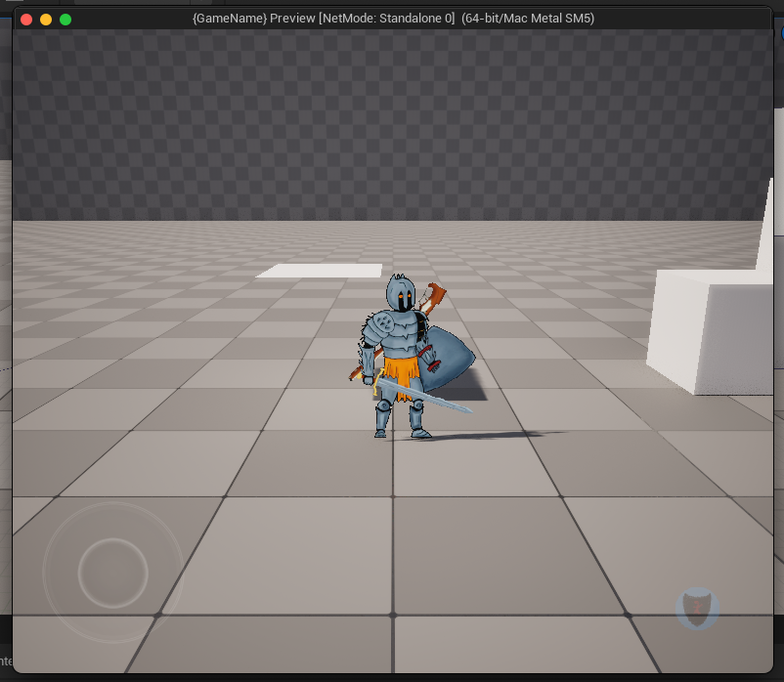This screenshot has height=682, width=784.
Task: Tap the virtual joystick thumb knob
Action: [x=113, y=573]
